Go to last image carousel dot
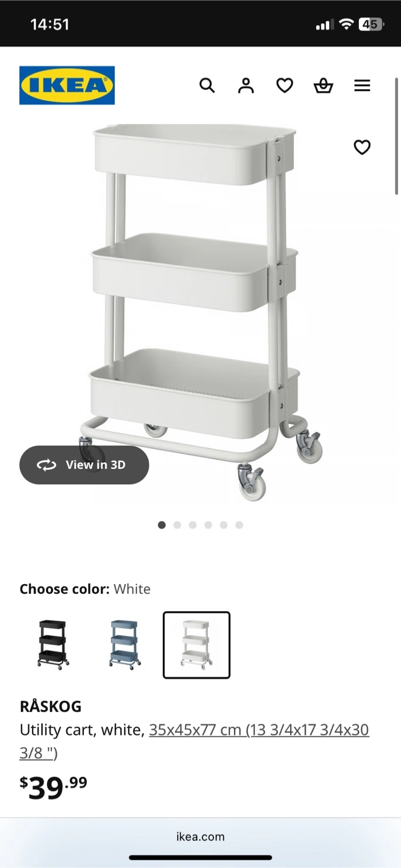This screenshot has height=868, width=401. 239,525
